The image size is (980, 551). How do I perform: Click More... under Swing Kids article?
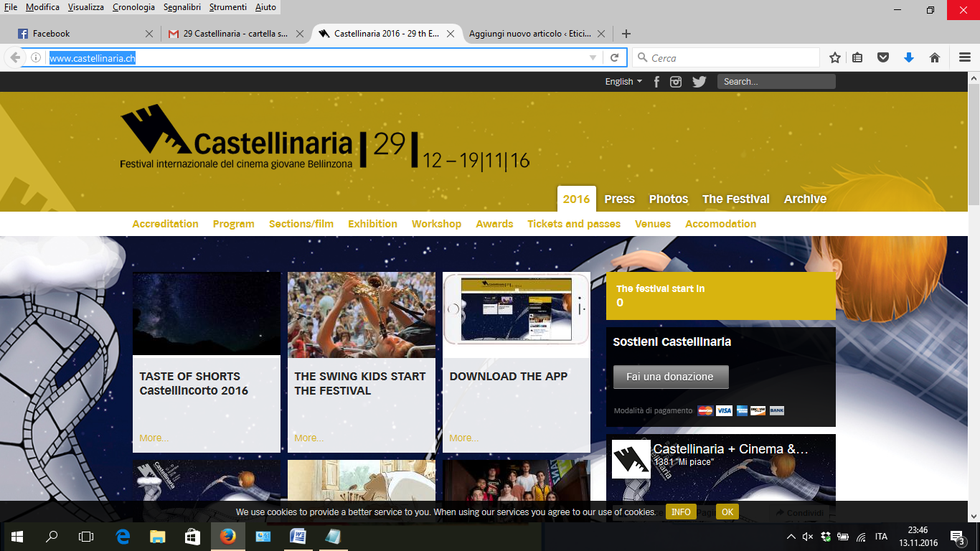coord(309,438)
